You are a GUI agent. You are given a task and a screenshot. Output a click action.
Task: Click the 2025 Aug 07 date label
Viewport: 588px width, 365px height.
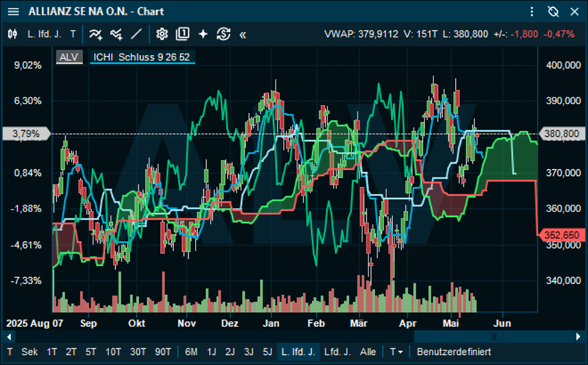pos(34,323)
